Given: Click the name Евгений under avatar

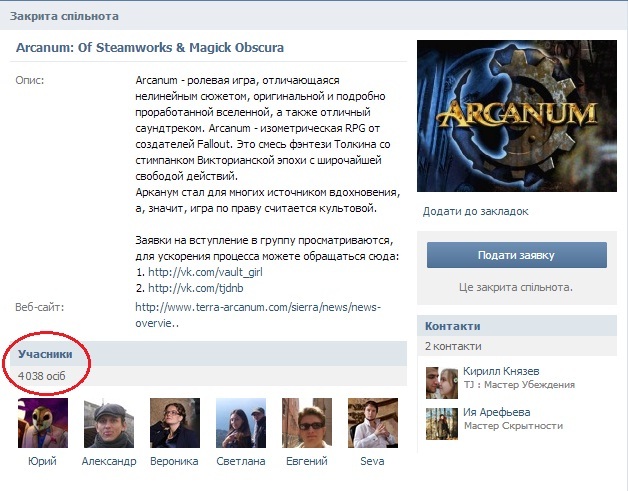Looking at the screenshot, I should click(307, 461).
